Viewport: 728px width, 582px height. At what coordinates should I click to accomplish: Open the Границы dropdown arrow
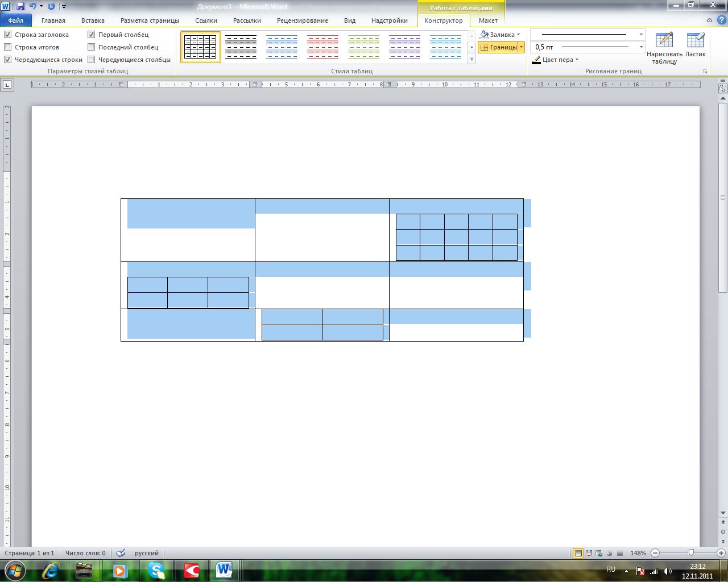521,47
